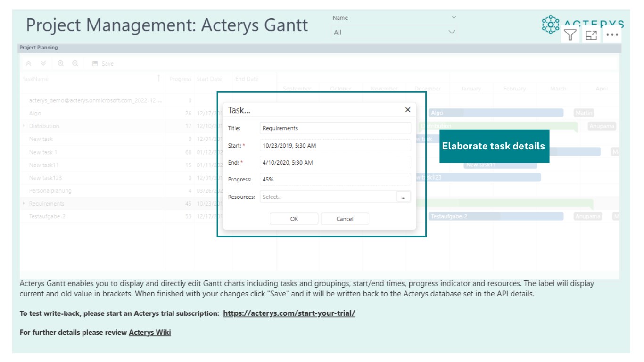Collapse the Name slicer header chevron

[454, 18]
